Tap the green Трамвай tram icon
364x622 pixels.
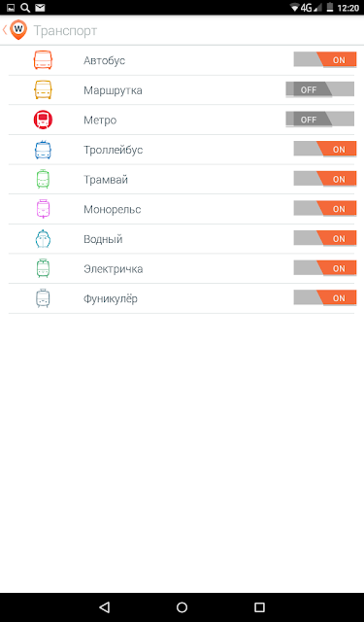click(43, 179)
